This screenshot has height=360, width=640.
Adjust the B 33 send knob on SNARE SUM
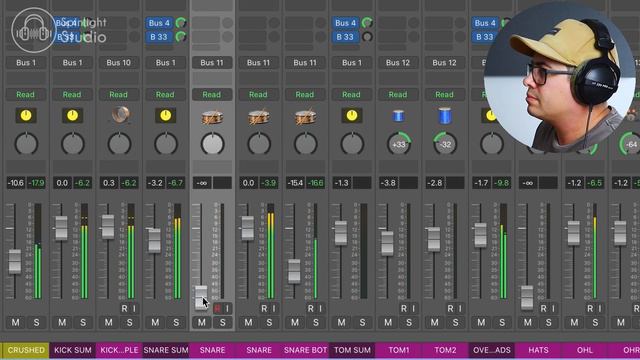(181, 37)
